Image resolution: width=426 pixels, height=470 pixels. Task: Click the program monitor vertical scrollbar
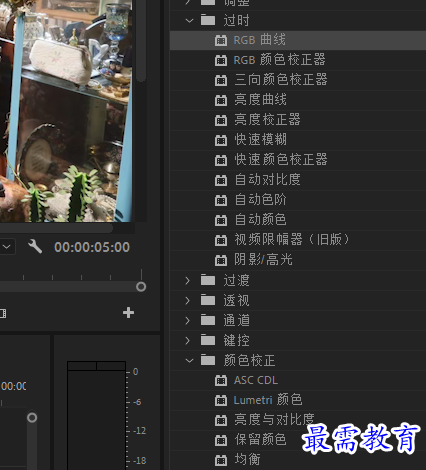pyautogui.click(x=141, y=41)
